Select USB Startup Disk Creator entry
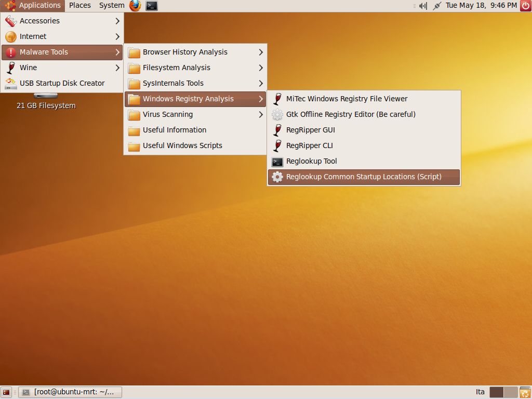Viewport: 532px width, 399px height. pos(62,84)
